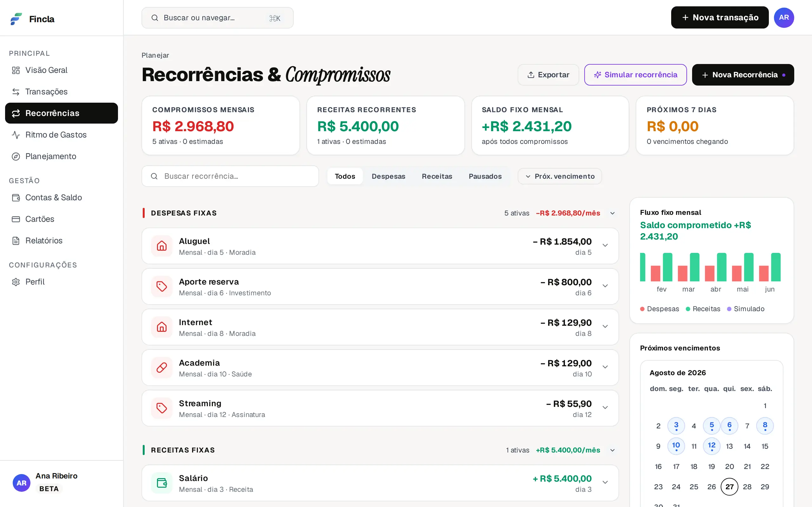
Task: Open Perfil gear icon in sidebar
Action: [16, 282]
